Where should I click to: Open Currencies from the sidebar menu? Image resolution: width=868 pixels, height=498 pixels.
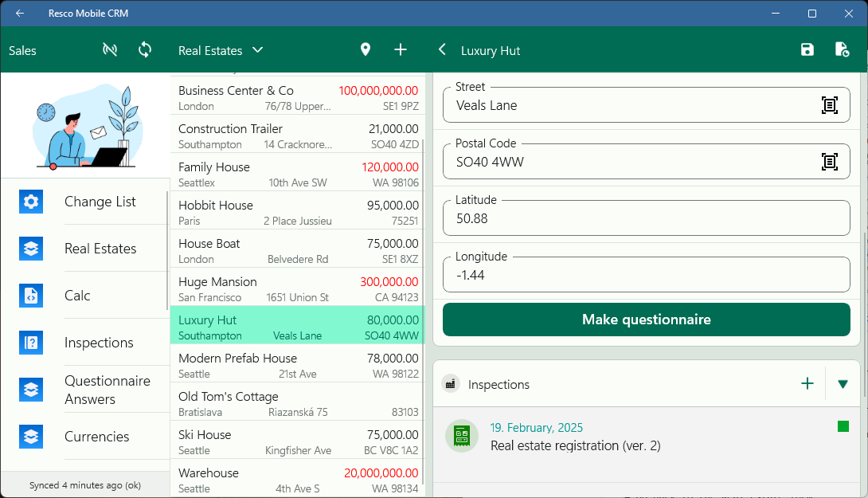96,437
